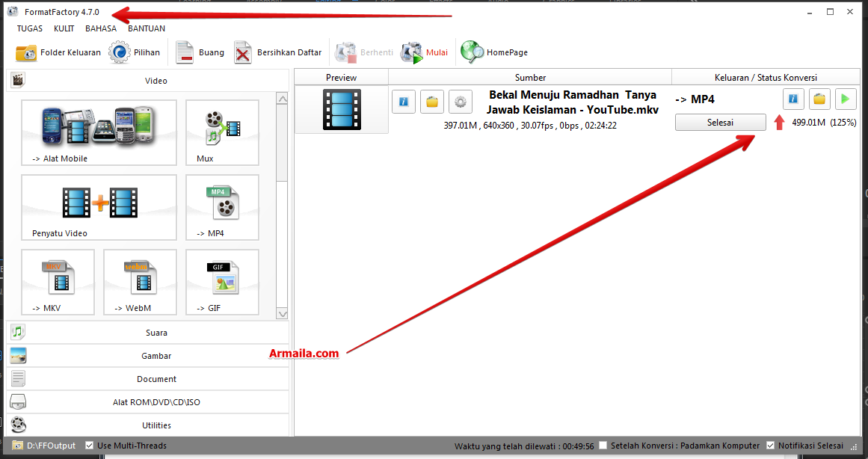868x459 pixels.
Task: Open the KULIT menu
Action: 64,28
